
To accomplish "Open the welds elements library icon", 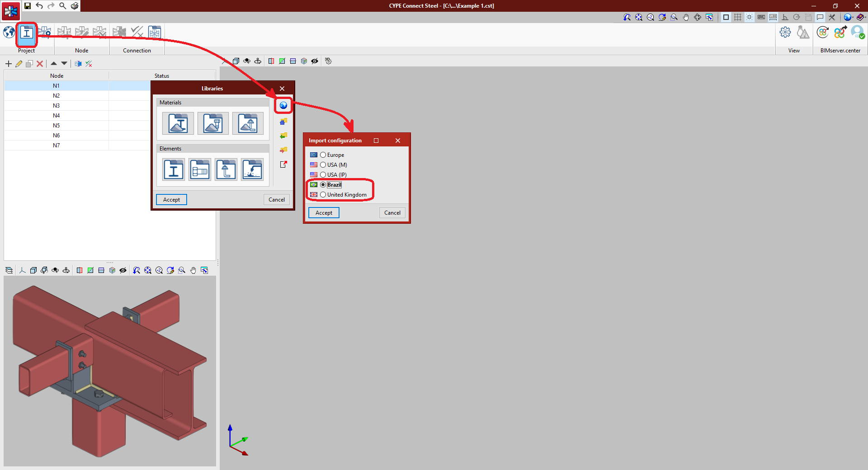I will pos(252,170).
